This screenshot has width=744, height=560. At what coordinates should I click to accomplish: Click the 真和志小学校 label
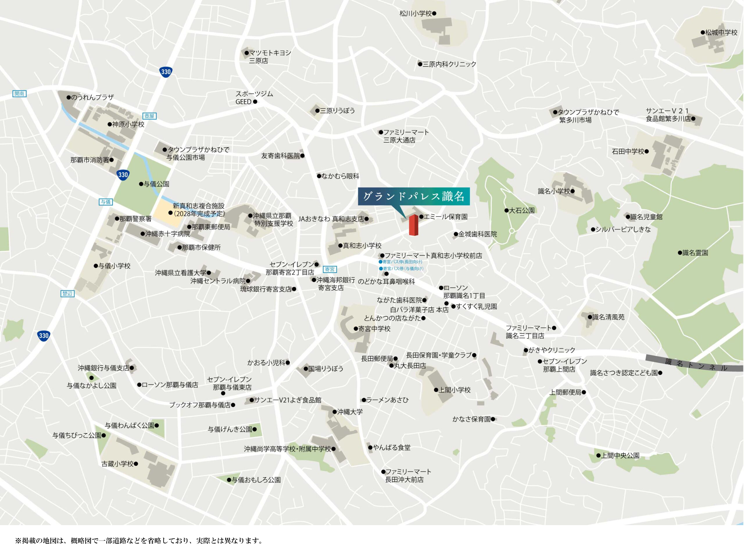[362, 246]
